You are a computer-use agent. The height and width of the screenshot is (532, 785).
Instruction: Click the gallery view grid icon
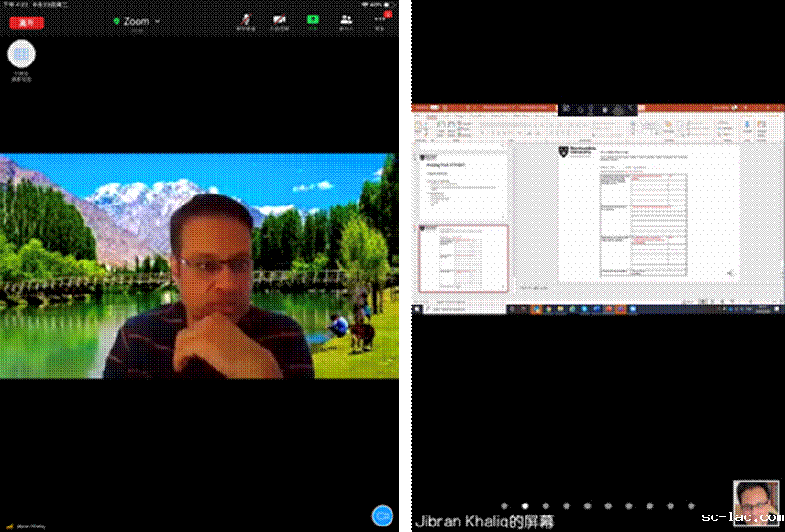(21, 54)
